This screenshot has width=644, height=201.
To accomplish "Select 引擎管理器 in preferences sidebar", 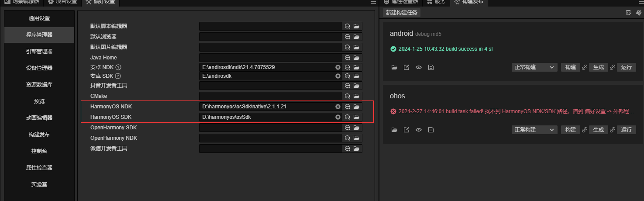I will point(39,52).
